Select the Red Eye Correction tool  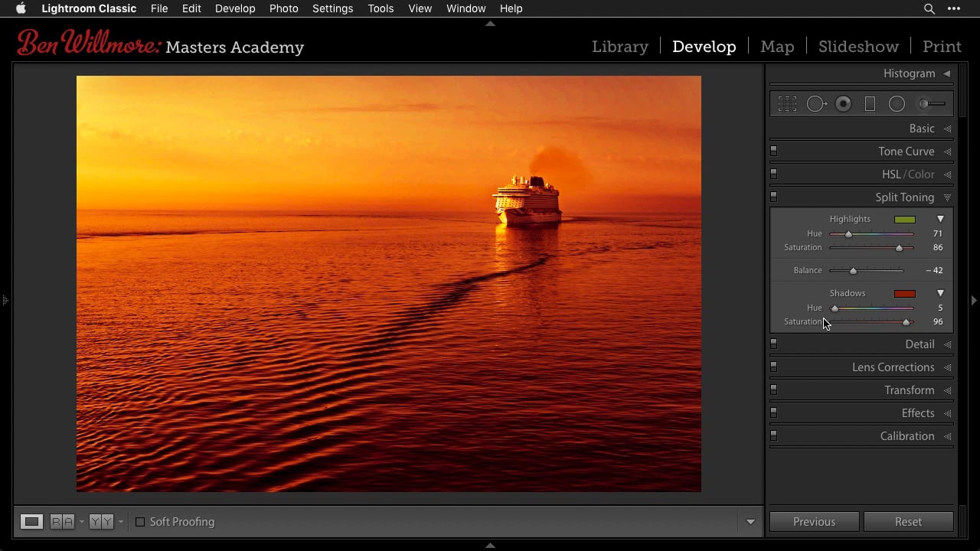point(843,103)
